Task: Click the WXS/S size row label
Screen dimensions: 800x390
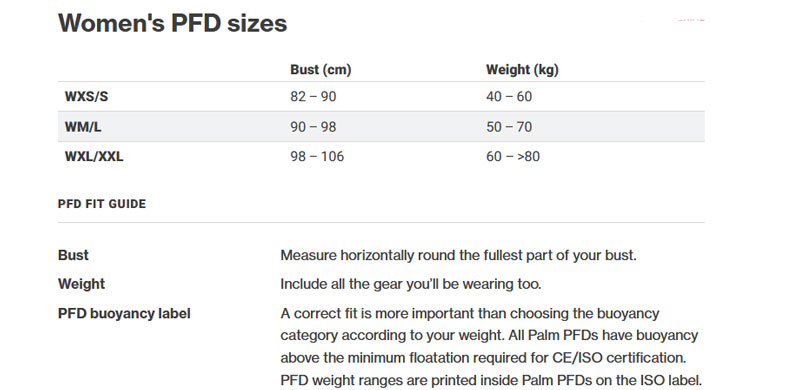Action: [x=86, y=96]
